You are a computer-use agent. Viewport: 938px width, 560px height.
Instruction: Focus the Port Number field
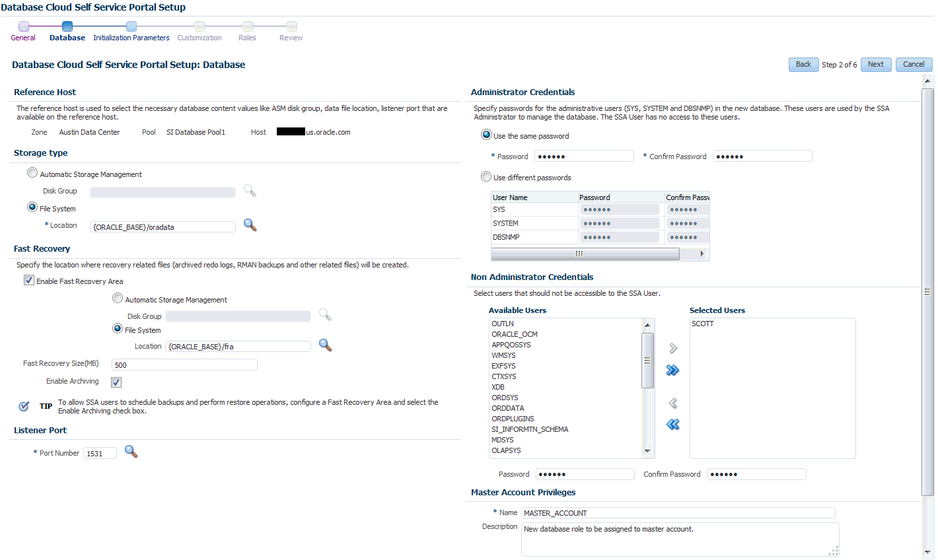point(100,454)
